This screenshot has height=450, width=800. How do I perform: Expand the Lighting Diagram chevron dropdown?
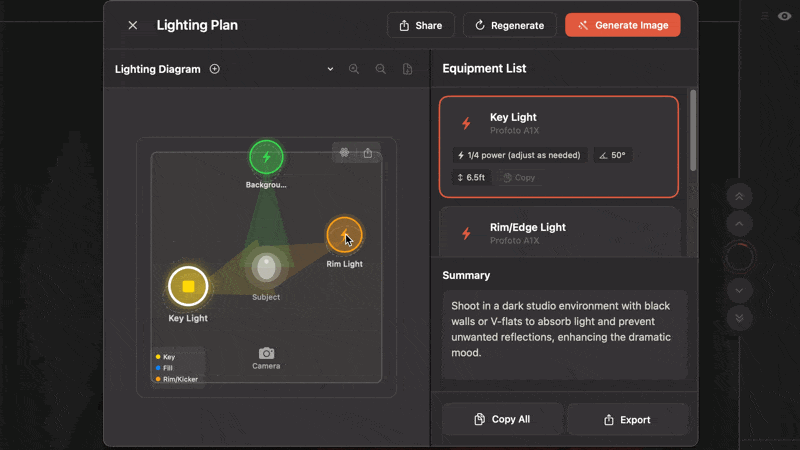(330, 69)
